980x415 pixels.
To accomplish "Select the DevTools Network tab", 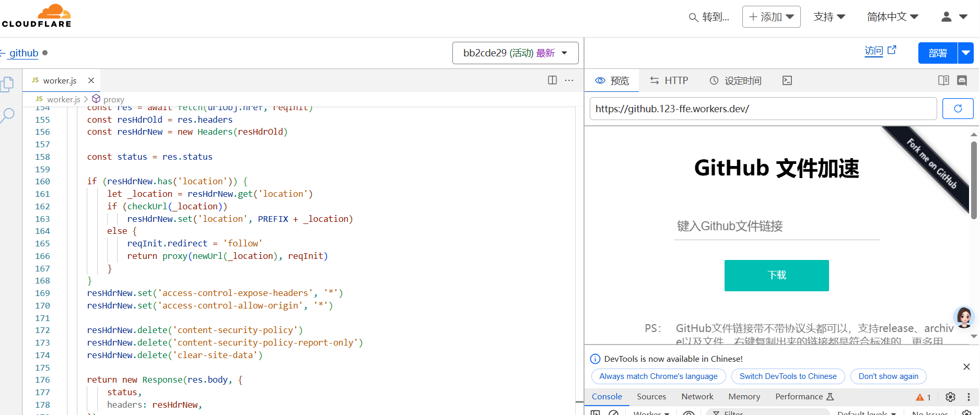I will pos(697,397).
